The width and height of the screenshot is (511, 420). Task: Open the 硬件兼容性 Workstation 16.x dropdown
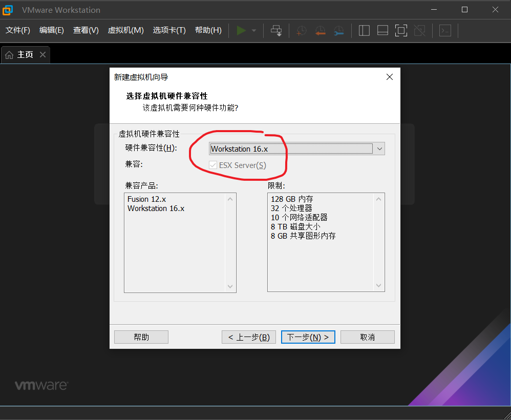296,149
